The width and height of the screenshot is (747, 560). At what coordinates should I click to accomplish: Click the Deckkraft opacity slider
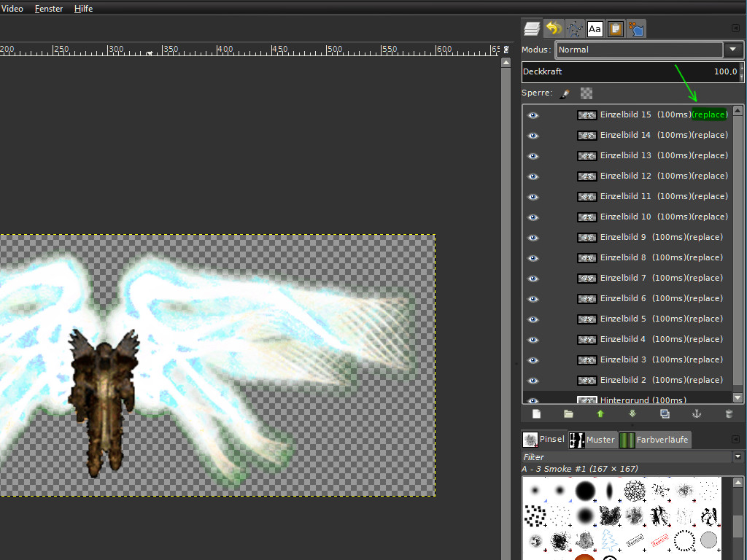point(629,71)
